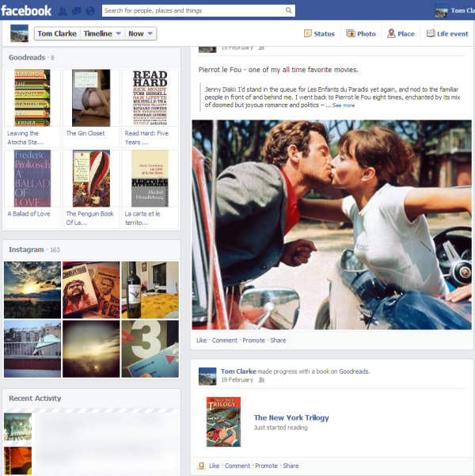Open the Instagram snowy buildings photo
This screenshot has height=476, width=475.
tap(32, 348)
